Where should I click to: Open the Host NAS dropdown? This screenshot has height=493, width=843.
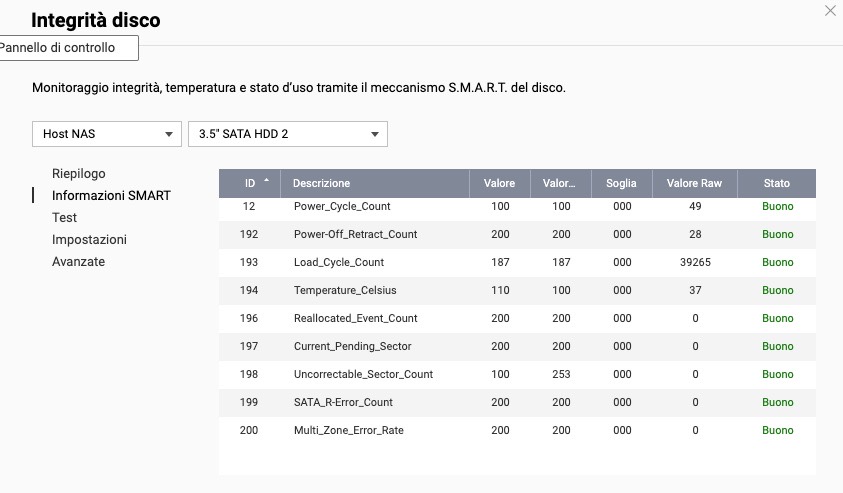tap(105, 134)
